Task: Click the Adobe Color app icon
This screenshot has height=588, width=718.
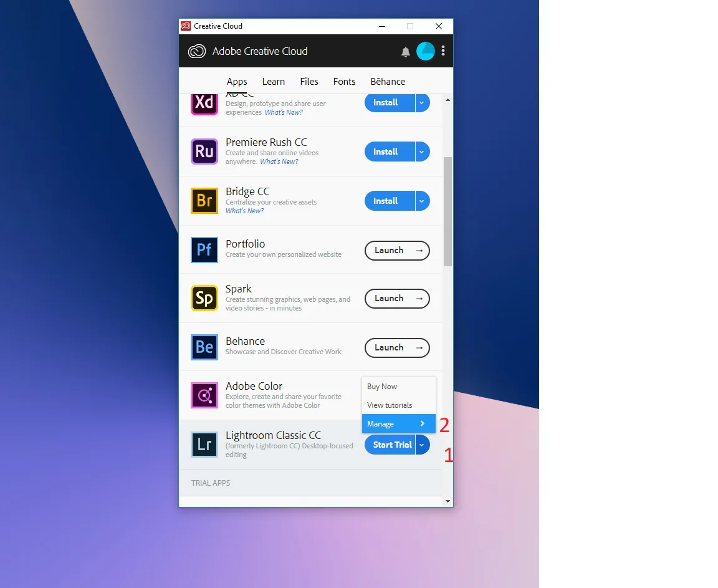Action: point(204,395)
